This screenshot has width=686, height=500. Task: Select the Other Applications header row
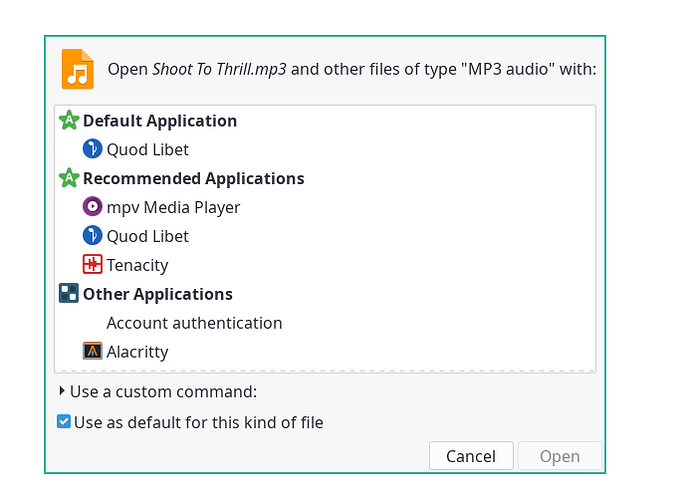[325, 294]
